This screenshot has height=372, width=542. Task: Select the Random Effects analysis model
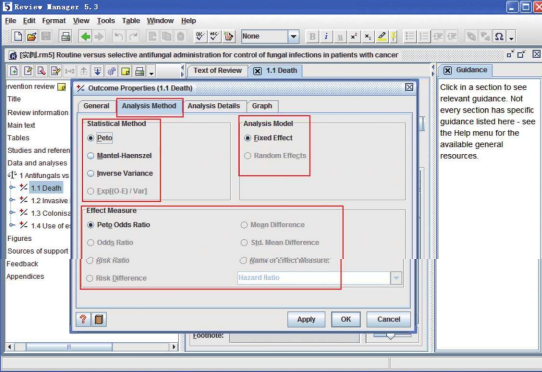tap(247, 156)
